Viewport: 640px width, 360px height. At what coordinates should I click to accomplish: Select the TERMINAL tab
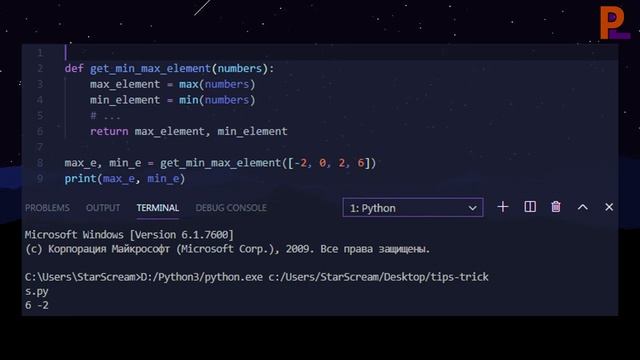158,208
